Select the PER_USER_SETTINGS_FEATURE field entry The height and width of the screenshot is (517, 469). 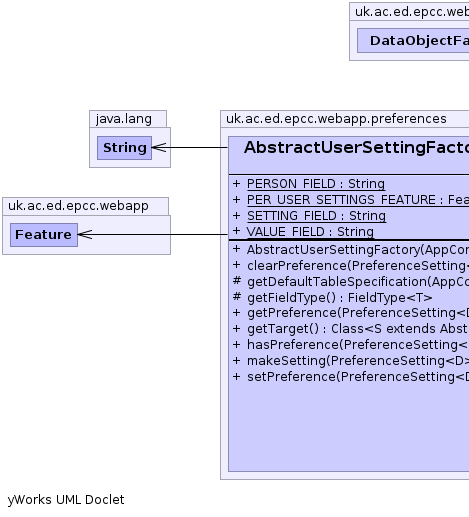click(358, 200)
